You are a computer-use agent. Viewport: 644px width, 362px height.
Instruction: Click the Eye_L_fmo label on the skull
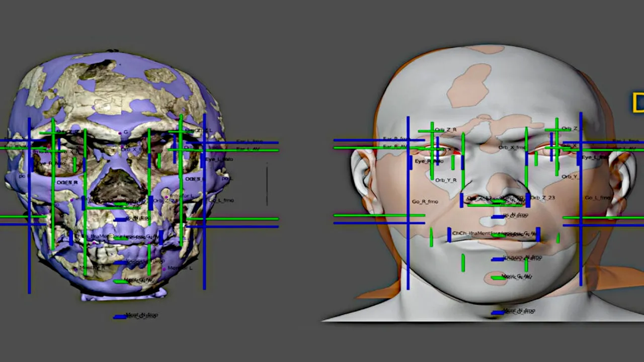(x=219, y=159)
